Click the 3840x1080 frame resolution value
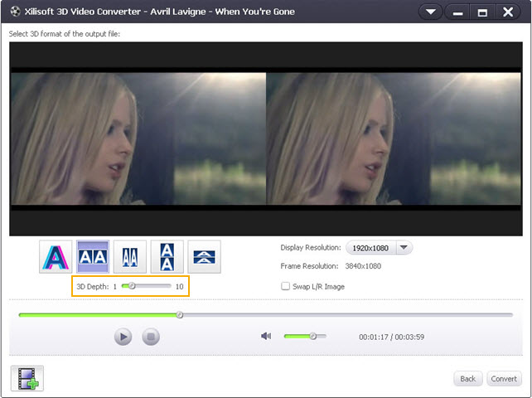 click(363, 266)
